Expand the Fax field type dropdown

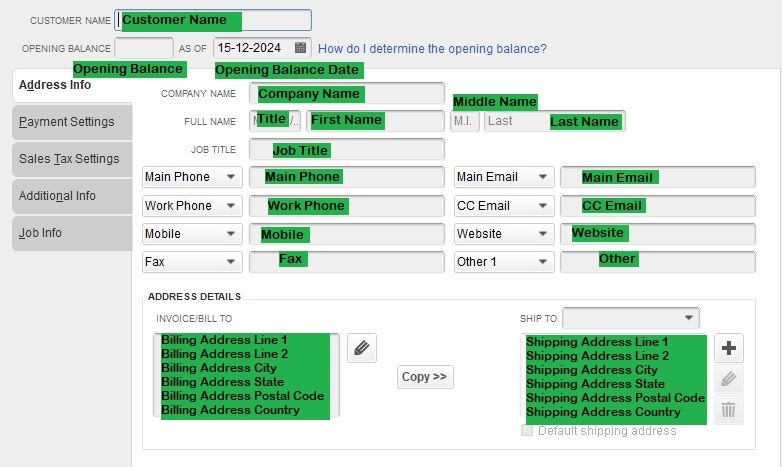pos(192,262)
